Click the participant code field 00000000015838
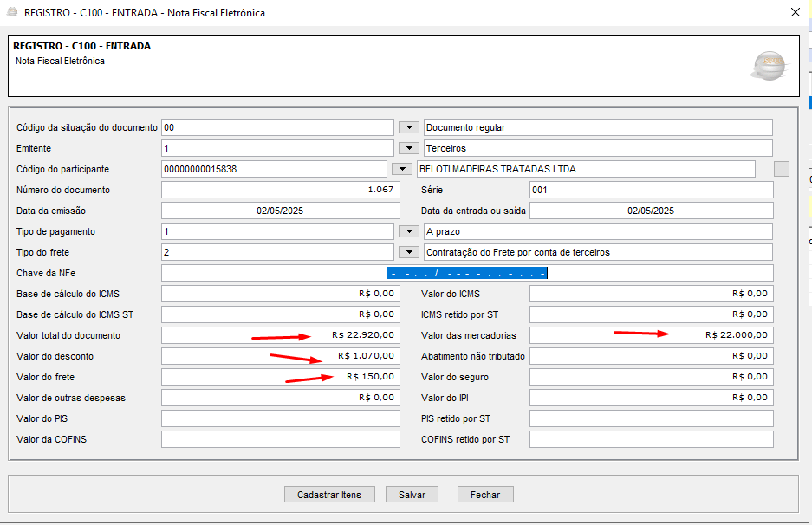The width and height of the screenshot is (812, 525). [x=274, y=169]
